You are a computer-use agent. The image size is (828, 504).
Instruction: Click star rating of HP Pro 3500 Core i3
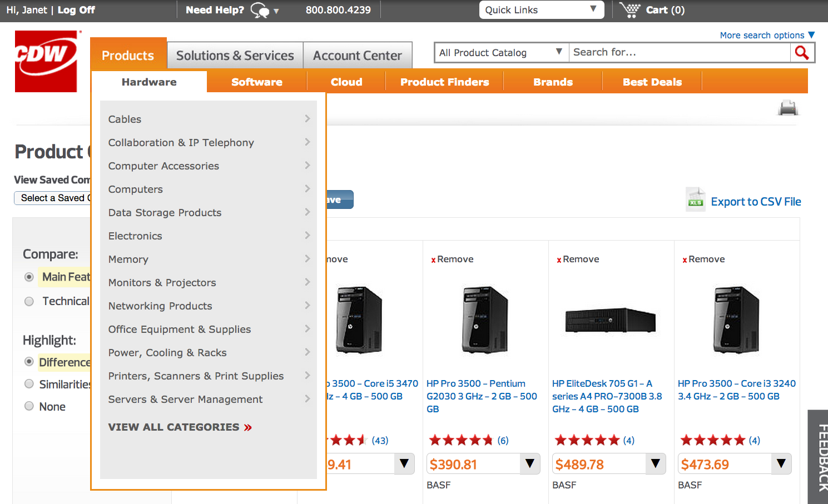(x=713, y=441)
